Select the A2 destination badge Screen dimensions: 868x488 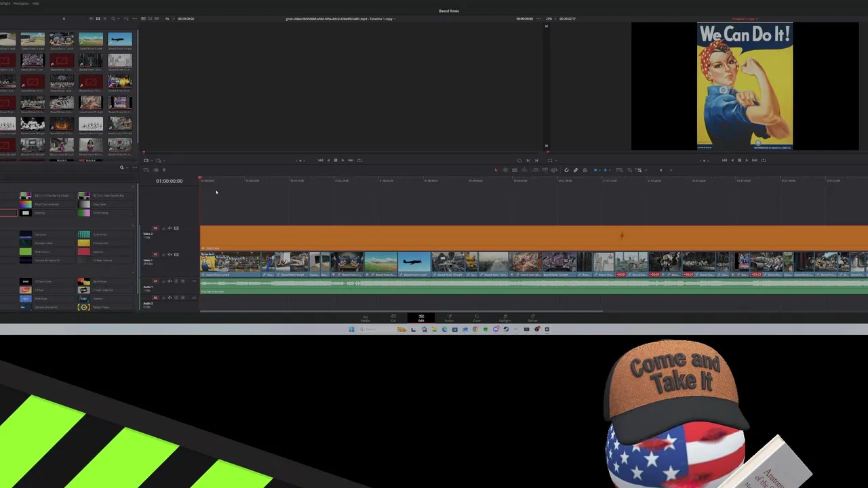[x=155, y=298]
